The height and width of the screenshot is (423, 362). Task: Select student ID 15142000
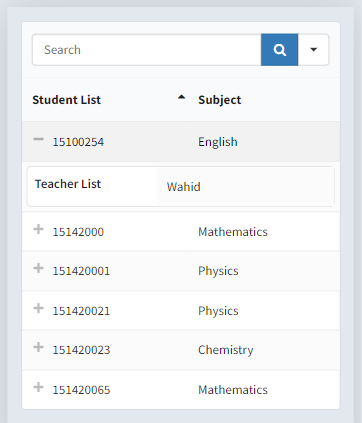point(78,232)
